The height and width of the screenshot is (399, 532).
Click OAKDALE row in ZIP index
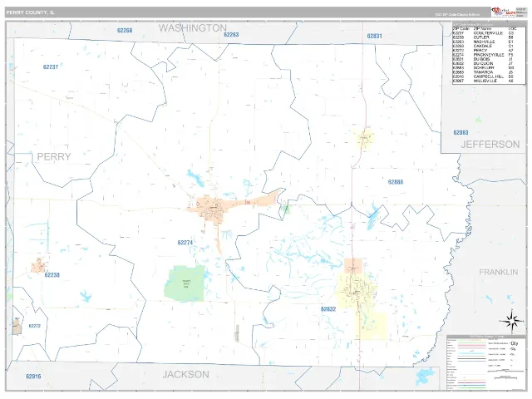pyautogui.click(x=484, y=47)
